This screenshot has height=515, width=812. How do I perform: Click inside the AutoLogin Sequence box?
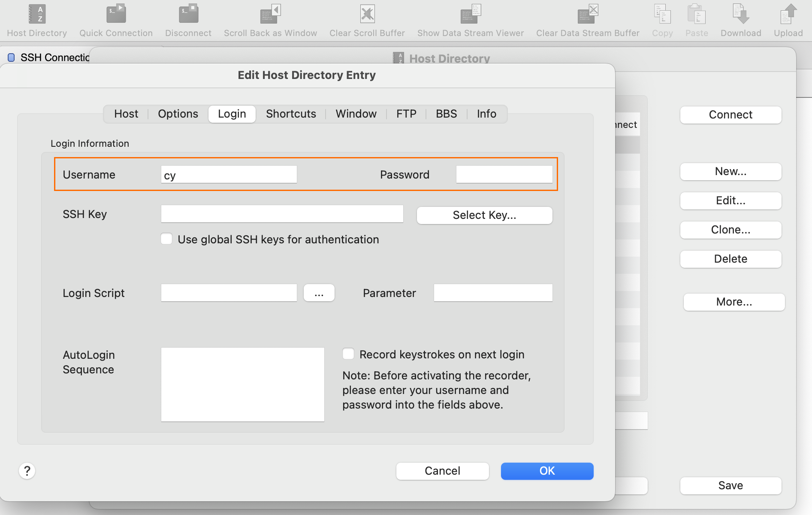(x=243, y=385)
